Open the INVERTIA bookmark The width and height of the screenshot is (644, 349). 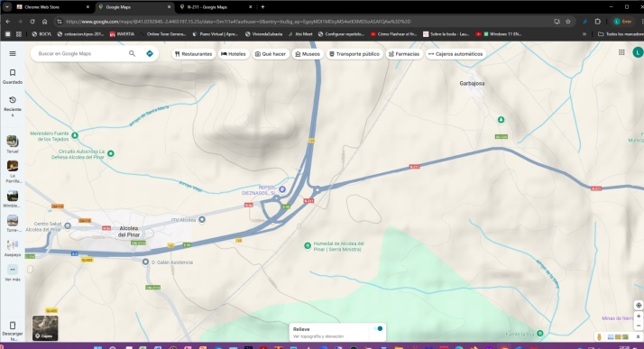pyautogui.click(x=122, y=34)
